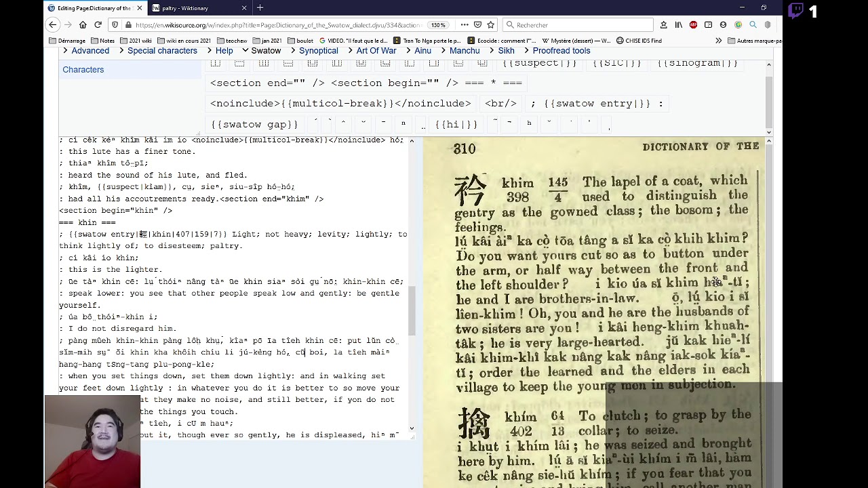This screenshot has height=488, width=868.
Task: Open the teochew bookmark folder
Action: click(x=231, y=41)
